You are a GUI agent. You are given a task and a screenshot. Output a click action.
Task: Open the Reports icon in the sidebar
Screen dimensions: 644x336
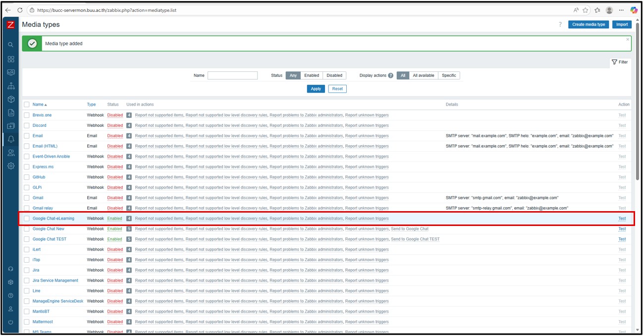coord(11,112)
